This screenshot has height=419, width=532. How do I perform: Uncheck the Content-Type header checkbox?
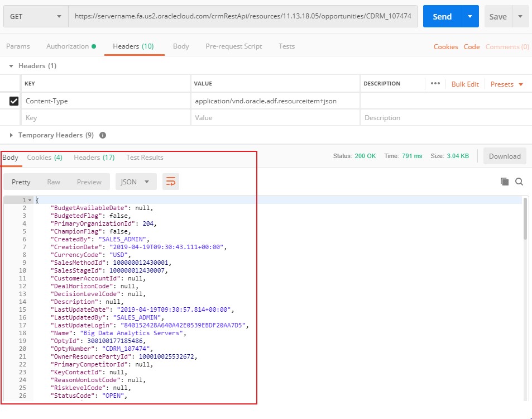[14, 101]
